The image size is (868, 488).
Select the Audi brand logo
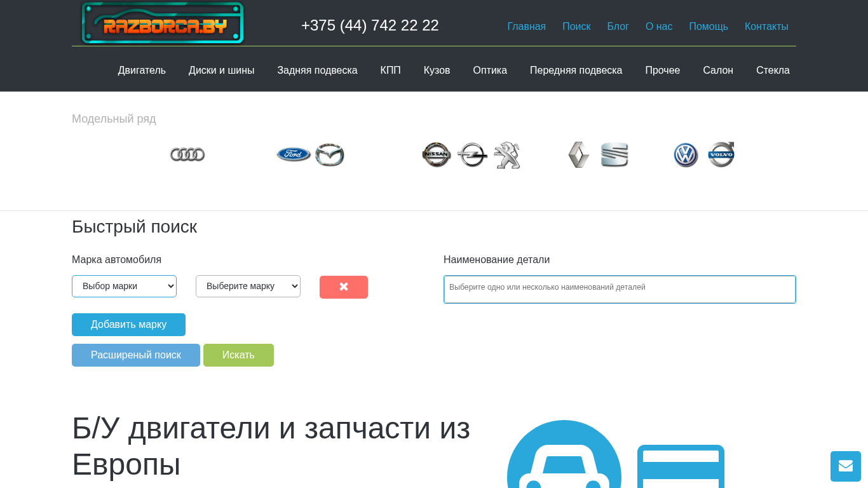(x=187, y=154)
